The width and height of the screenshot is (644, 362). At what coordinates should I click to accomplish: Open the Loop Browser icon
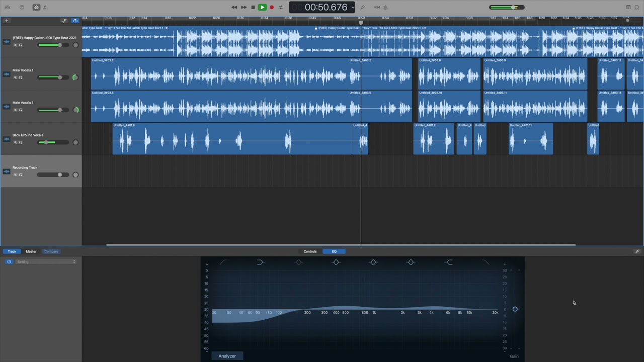coord(637,7)
